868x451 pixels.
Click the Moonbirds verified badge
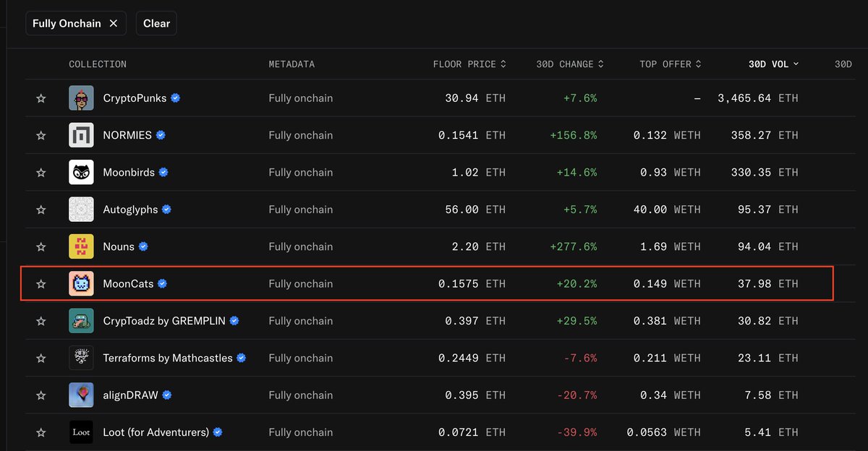pos(163,172)
